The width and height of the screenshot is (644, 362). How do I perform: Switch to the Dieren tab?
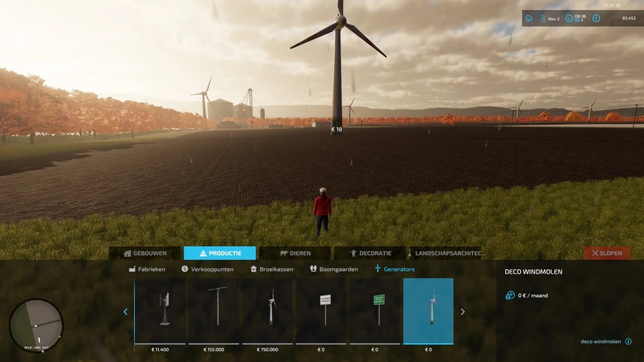click(295, 253)
